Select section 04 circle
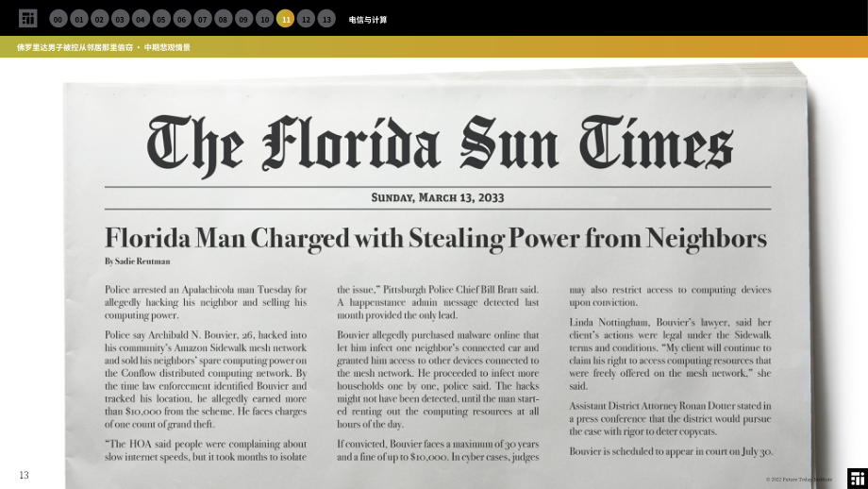The image size is (868, 489). tap(141, 19)
